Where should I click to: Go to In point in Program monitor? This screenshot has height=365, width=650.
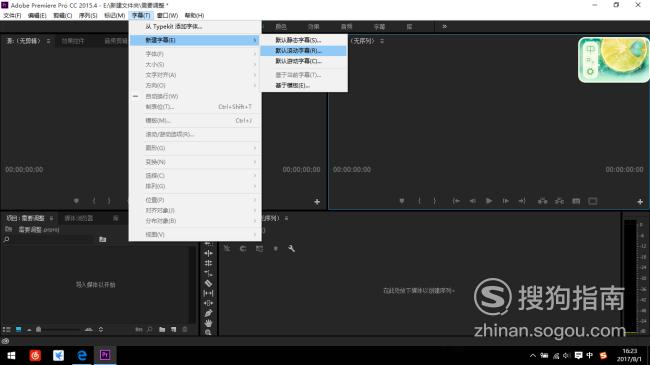[x=456, y=201]
